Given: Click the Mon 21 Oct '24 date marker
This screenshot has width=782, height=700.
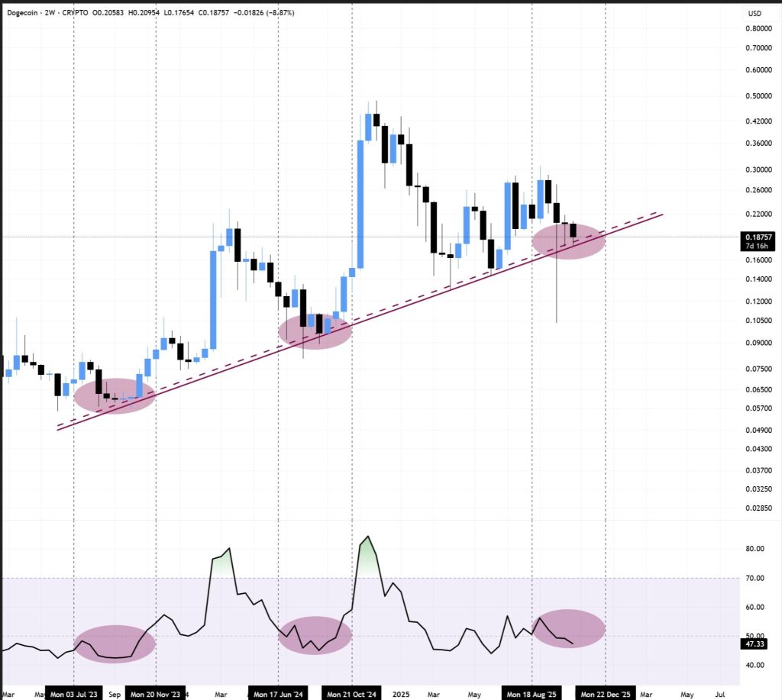Looking at the screenshot, I should tap(351, 695).
